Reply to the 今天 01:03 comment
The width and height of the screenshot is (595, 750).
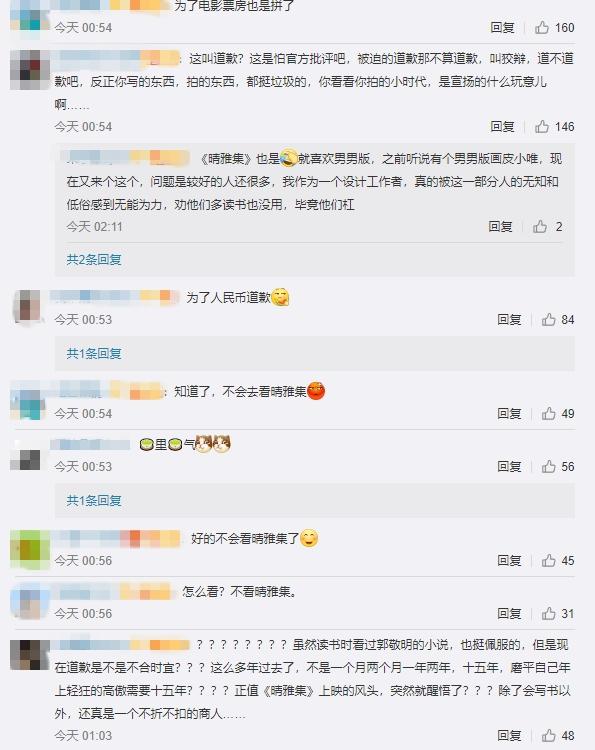coord(509,735)
